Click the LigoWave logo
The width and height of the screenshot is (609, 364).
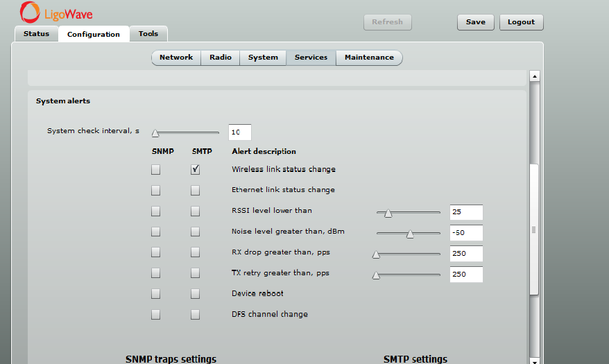click(x=56, y=12)
